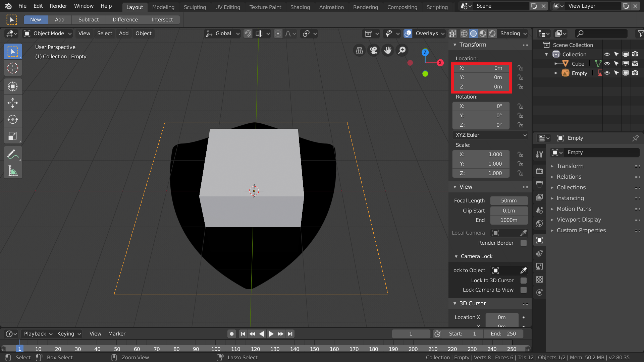Screen dimensions: 644x362
Task: Open the Object Mode dropdown
Action: tap(47, 34)
